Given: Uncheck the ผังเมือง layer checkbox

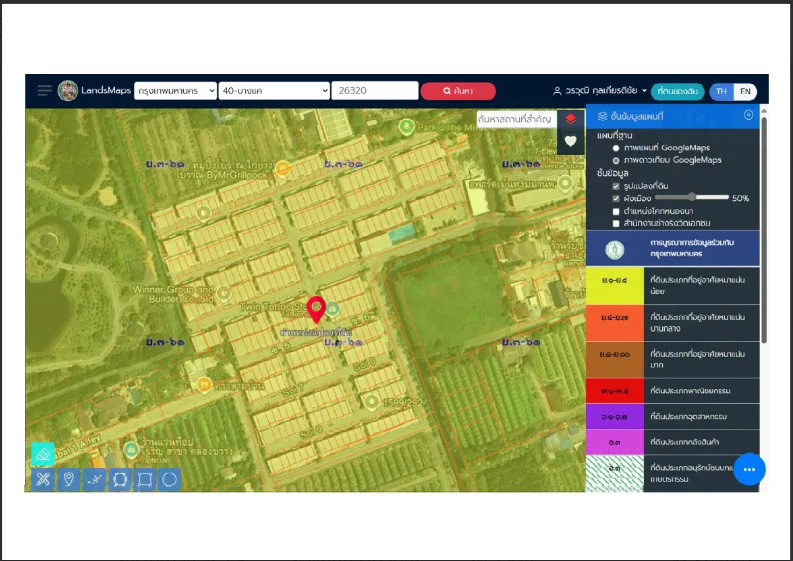Looking at the screenshot, I should pyautogui.click(x=616, y=198).
